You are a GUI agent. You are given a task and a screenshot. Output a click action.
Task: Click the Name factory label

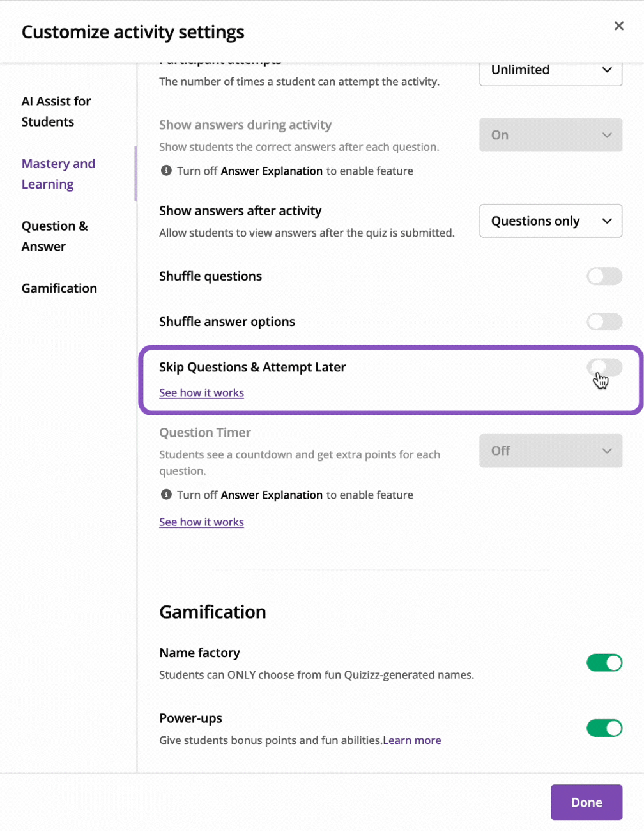coord(199,653)
